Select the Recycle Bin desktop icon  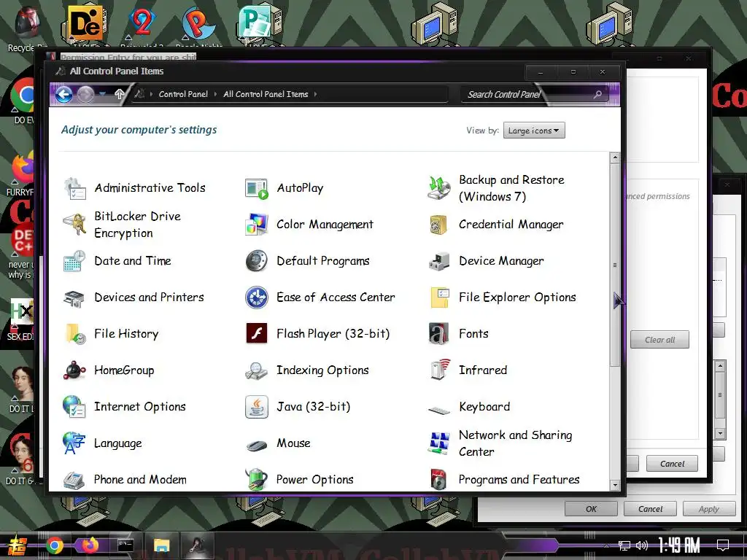pos(28,28)
